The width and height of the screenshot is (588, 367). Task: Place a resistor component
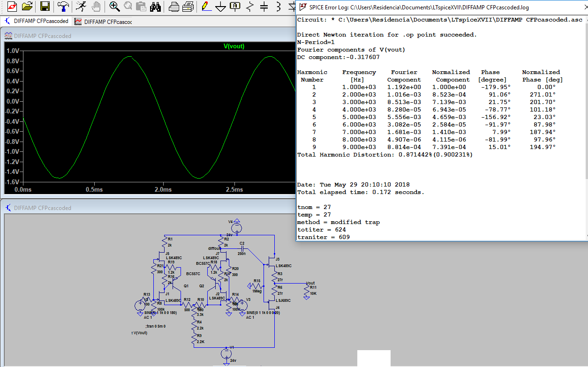pyautogui.click(x=250, y=7)
